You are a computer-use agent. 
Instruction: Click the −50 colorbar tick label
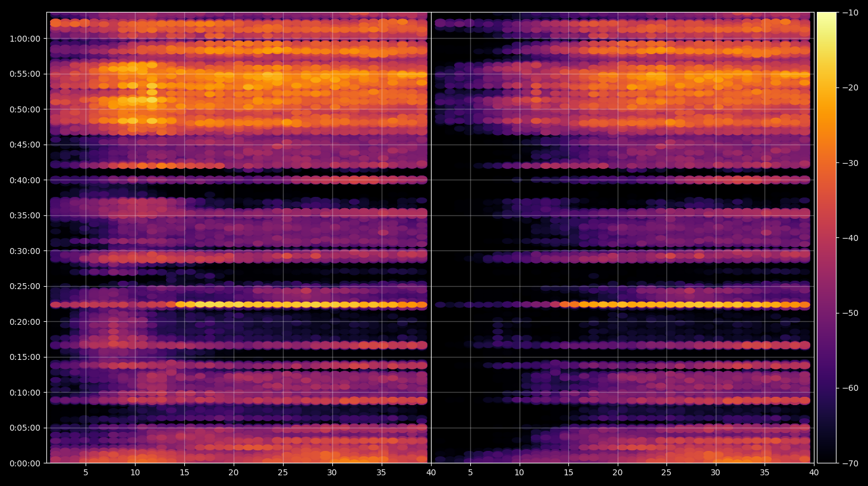coord(850,313)
